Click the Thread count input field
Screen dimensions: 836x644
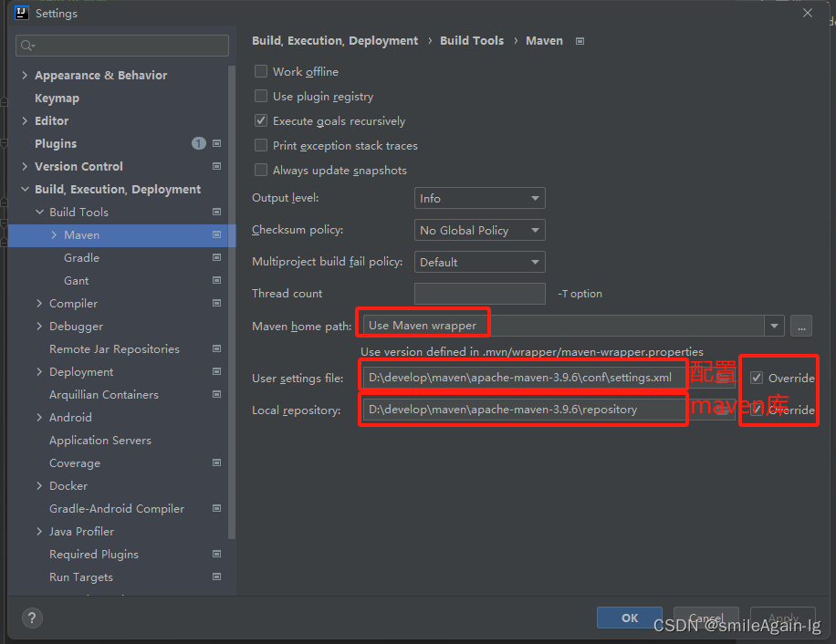tap(479, 294)
